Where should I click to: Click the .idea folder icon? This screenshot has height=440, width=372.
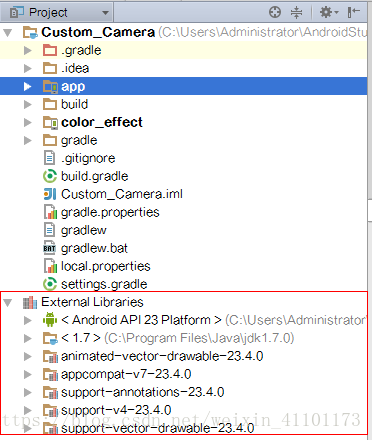[50, 68]
